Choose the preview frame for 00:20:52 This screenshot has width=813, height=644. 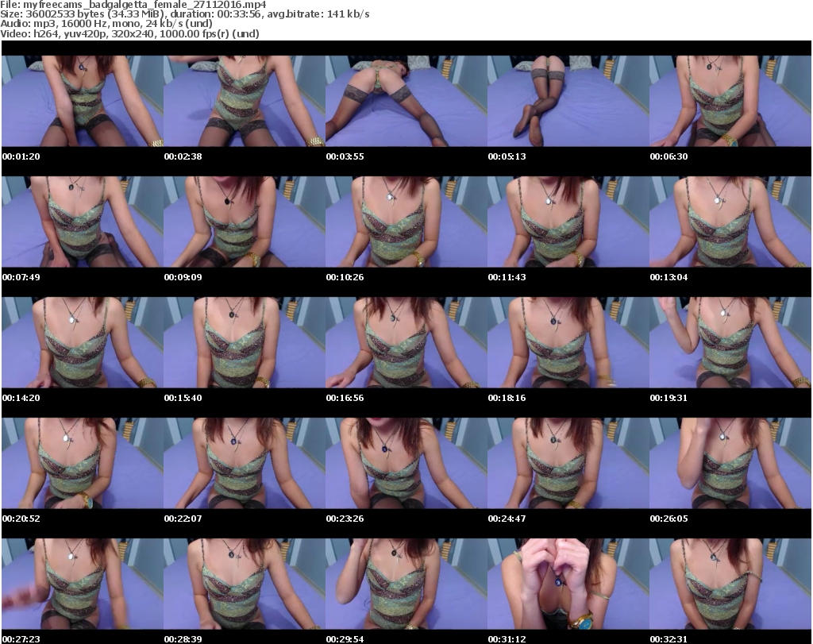[83, 463]
